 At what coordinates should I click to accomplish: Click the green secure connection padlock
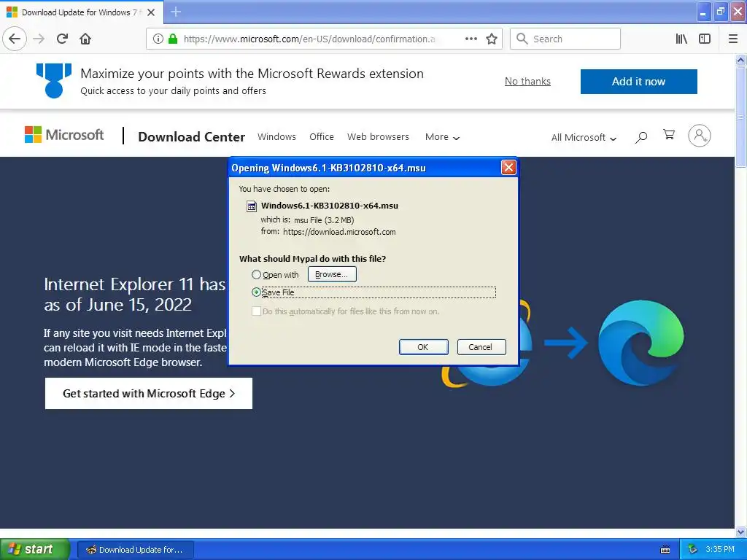pos(173,39)
